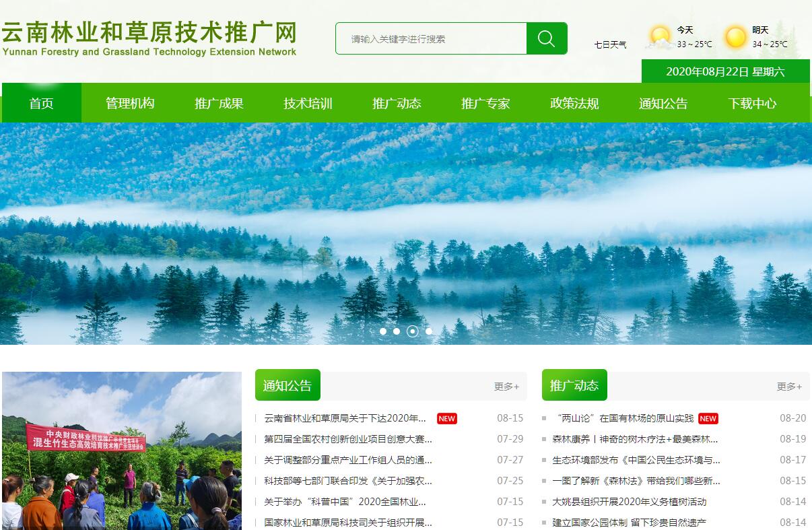Viewport: 812px width, 530px height.
Task: Select the fourth carousel slide dot
Action: point(429,331)
